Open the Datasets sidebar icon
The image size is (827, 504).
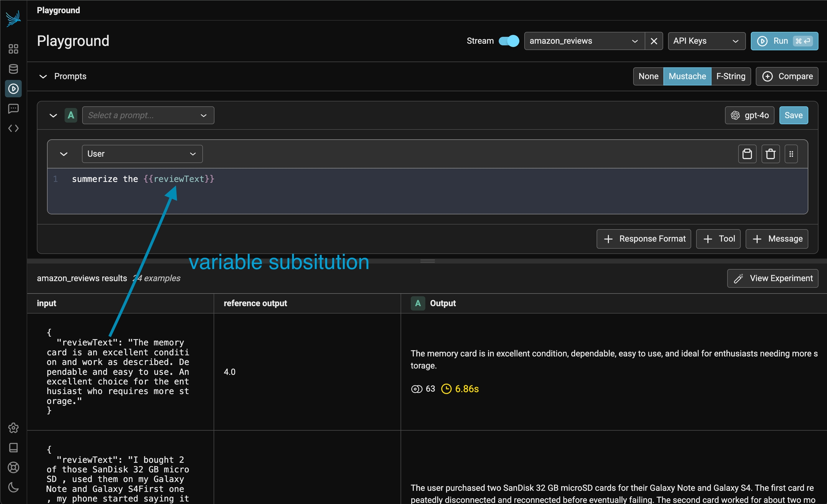(x=13, y=69)
